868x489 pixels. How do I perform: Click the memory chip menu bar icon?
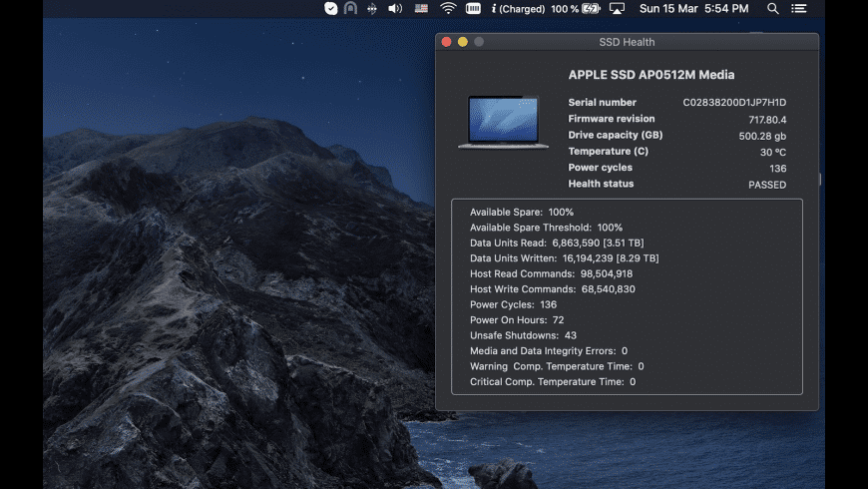473,8
